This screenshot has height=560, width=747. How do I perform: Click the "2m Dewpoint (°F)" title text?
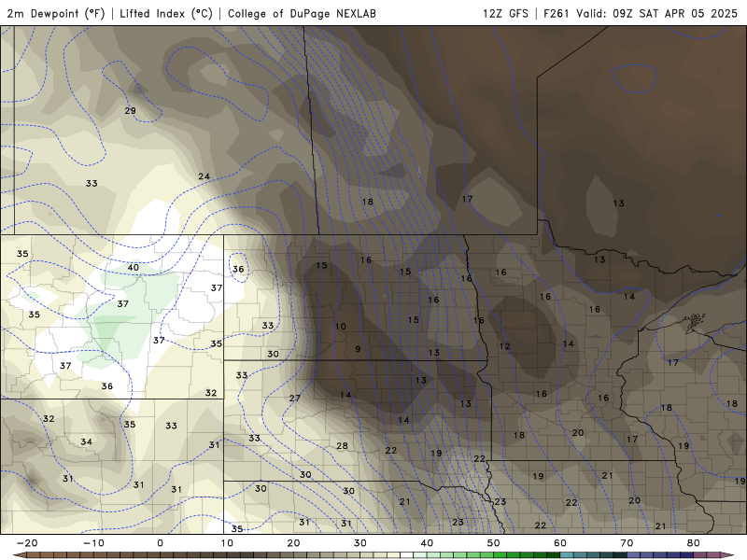coord(56,14)
